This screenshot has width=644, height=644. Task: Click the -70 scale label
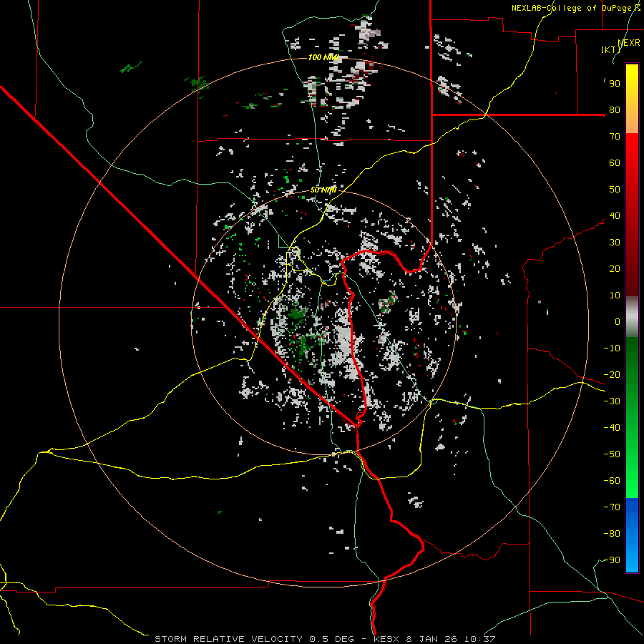tap(612, 507)
